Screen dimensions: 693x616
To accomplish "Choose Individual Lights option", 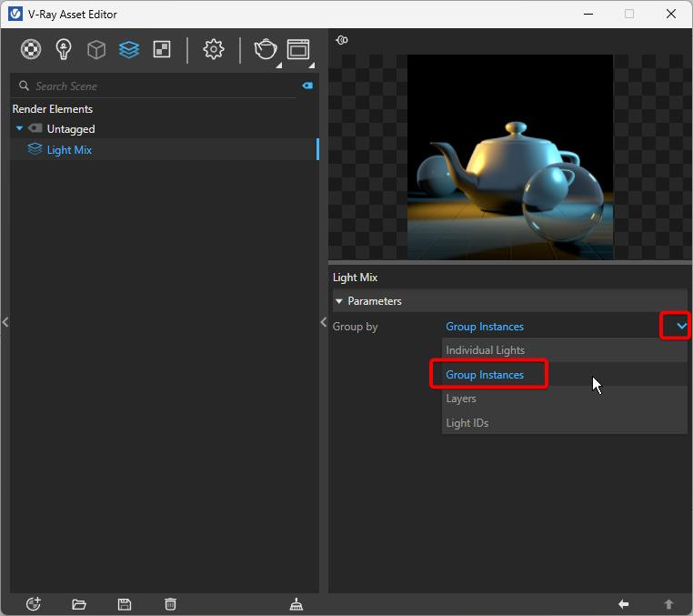I will click(x=565, y=350).
